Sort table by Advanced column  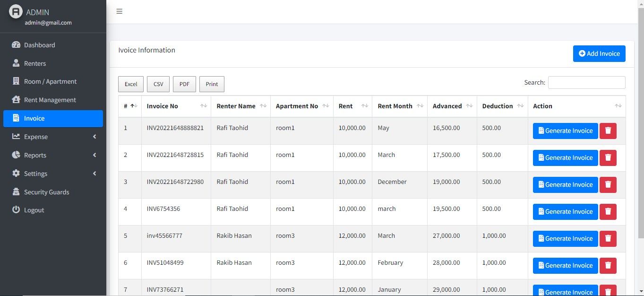pos(452,106)
